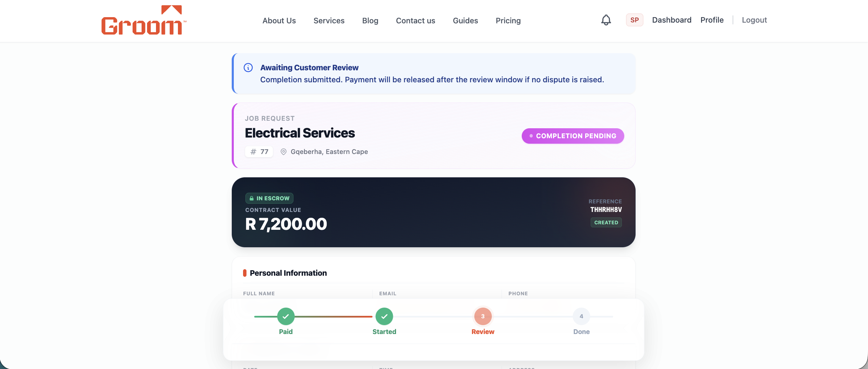This screenshot has height=369, width=868.
Task: Click the Created status tag under reference
Action: coord(606,222)
